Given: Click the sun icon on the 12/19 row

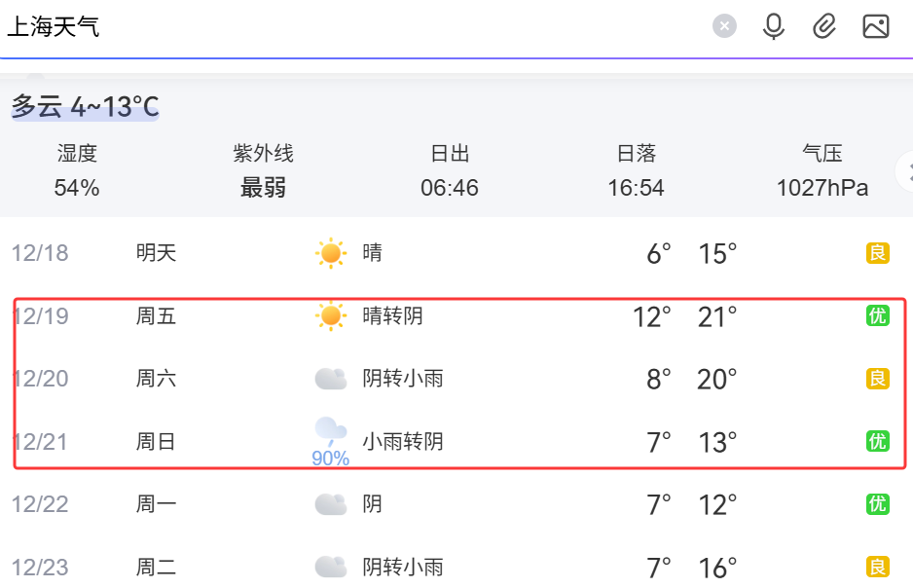Looking at the screenshot, I should coord(331,316).
